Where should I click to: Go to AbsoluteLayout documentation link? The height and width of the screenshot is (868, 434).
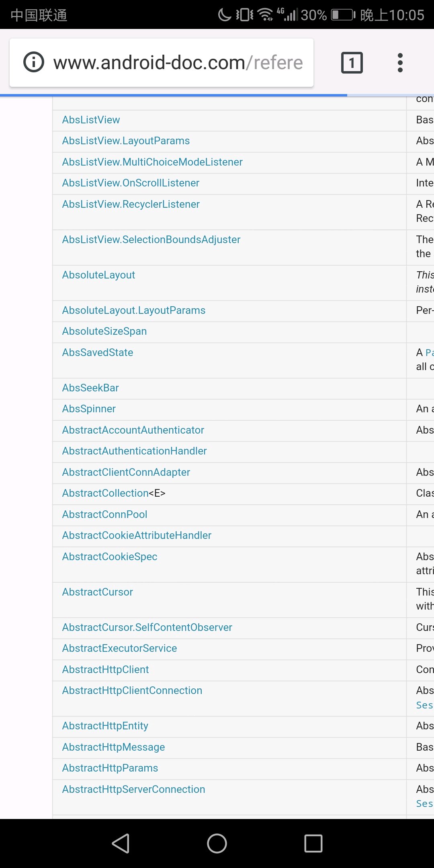click(x=98, y=275)
